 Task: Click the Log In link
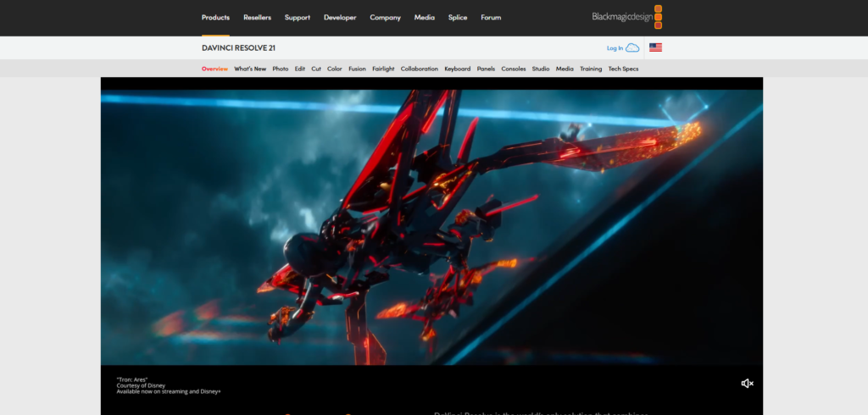615,48
